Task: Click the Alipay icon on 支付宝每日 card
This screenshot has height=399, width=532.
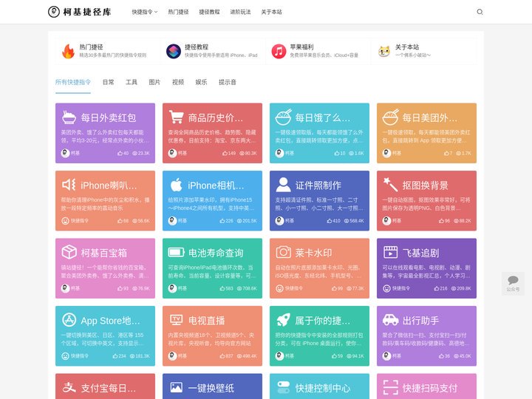Action: coord(69,387)
